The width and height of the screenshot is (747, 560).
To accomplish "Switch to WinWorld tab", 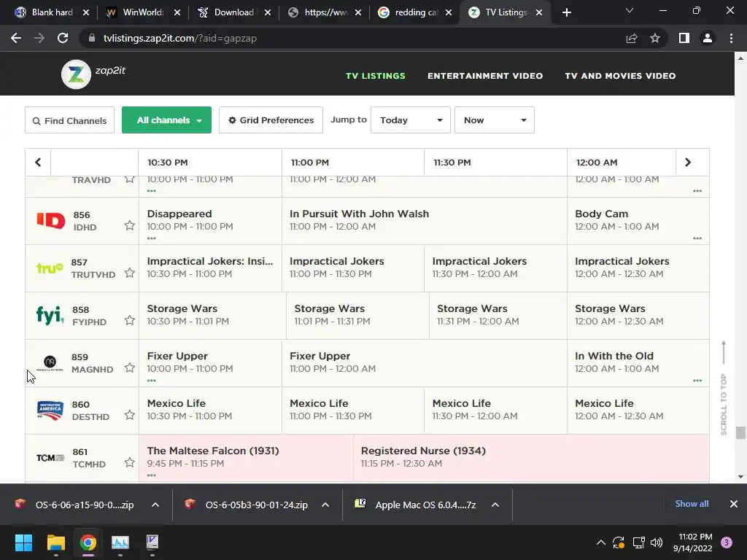I will click(x=142, y=12).
